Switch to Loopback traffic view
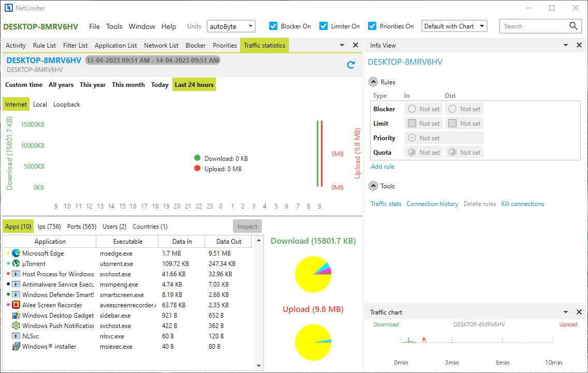Image resolution: width=588 pixels, height=373 pixels. coord(66,105)
